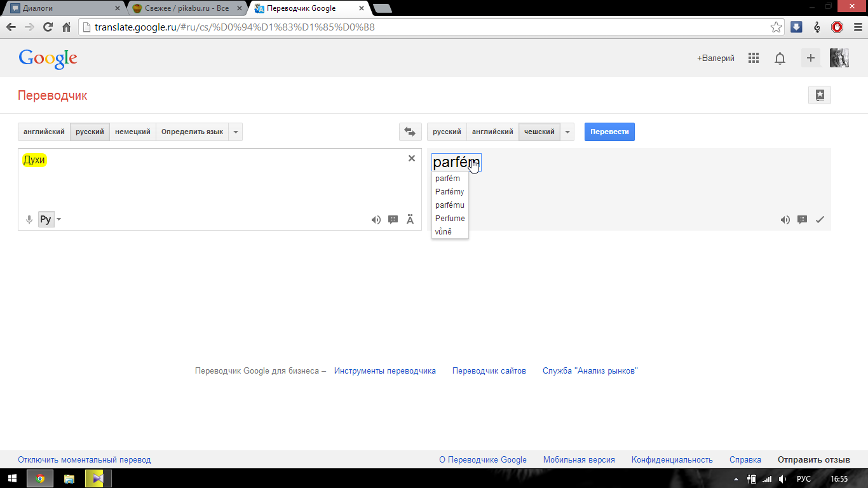Open the Ру keyboard input method dropdown
Screen dimensions: 868x488
click(58, 220)
